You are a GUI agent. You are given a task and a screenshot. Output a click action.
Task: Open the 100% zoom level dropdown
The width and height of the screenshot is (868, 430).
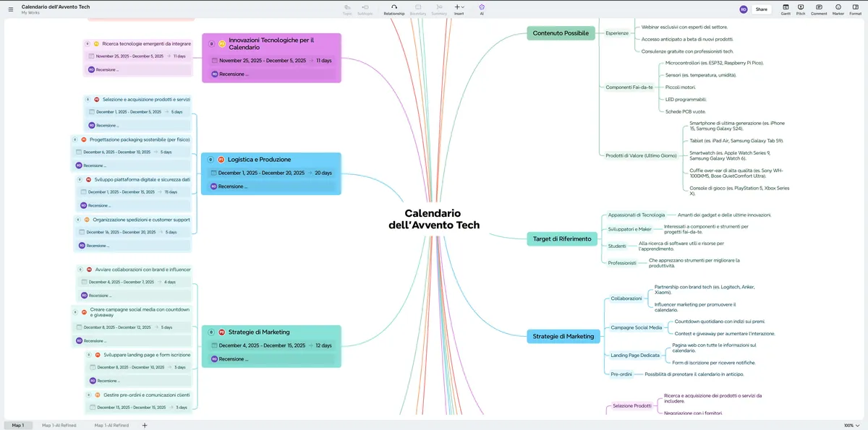[x=851, y=425]
